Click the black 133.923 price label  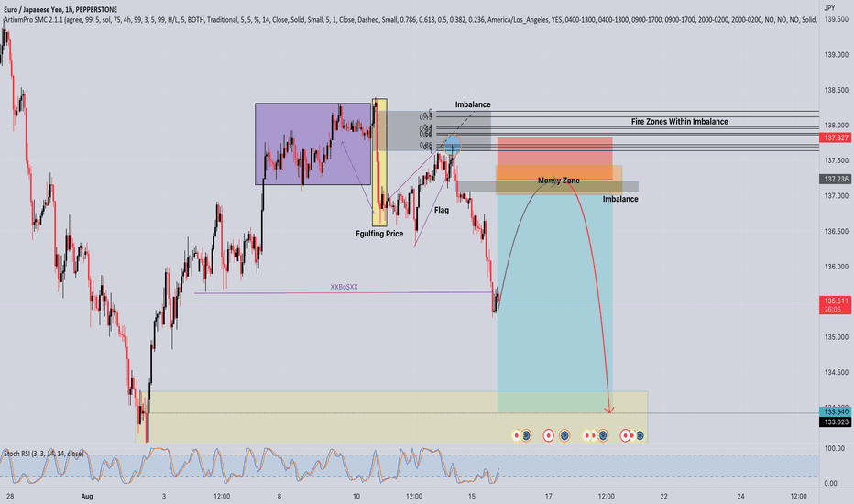[x=836, y=422]
